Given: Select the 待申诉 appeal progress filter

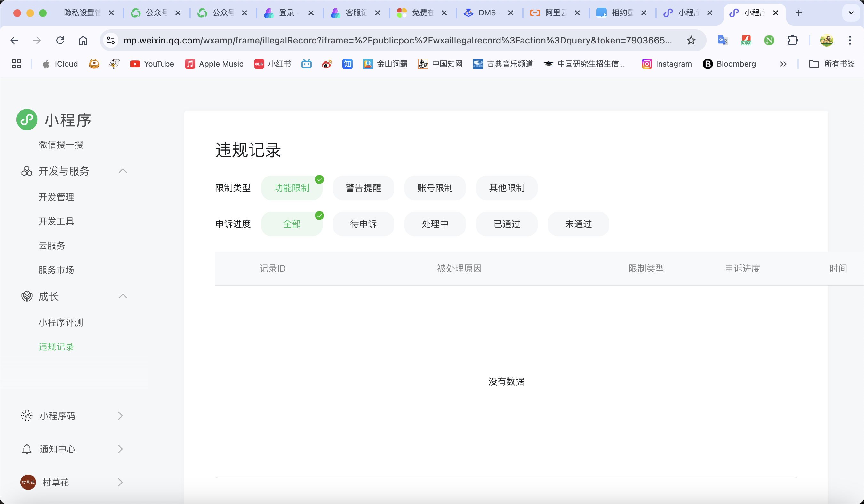Looking at the screenshot, I should click(x=363, y=224).
